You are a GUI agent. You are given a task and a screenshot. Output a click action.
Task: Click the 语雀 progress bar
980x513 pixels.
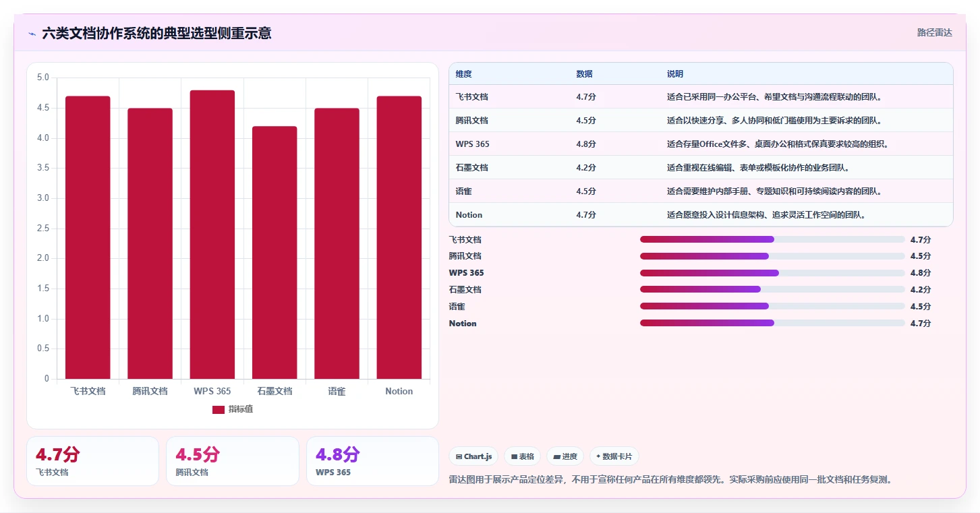[772, 306]
